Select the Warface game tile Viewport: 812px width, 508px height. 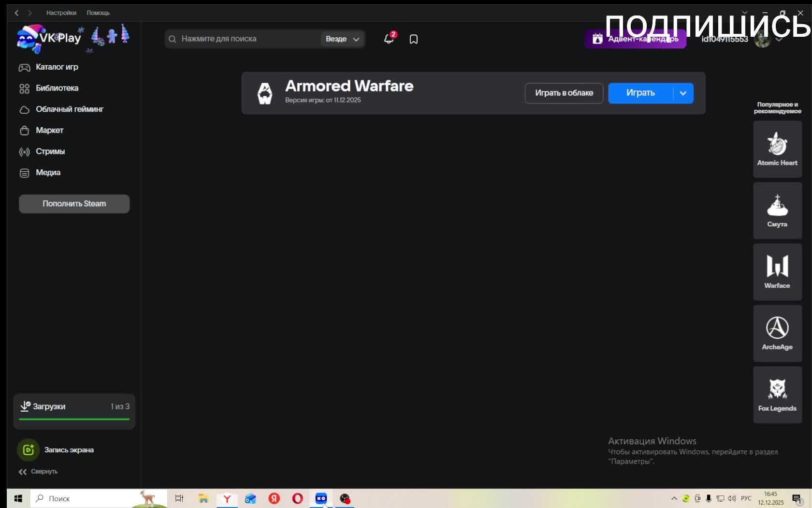pos(777,272)
